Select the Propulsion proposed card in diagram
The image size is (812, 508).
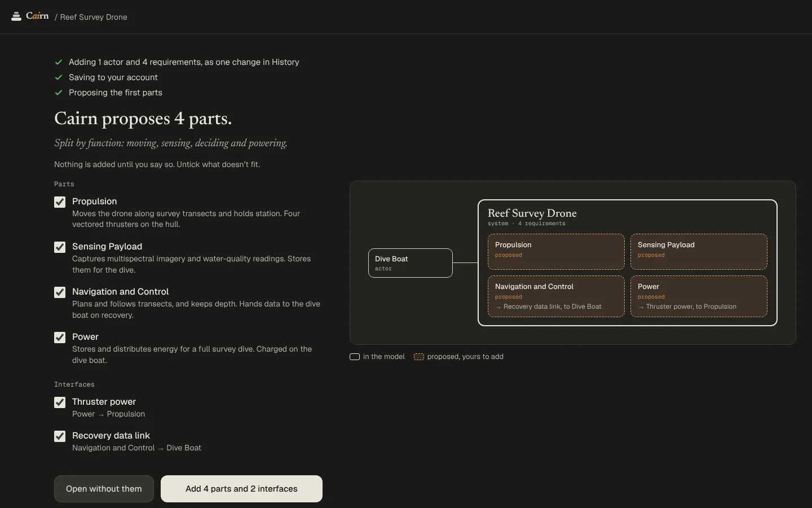(x=556, y=252)
